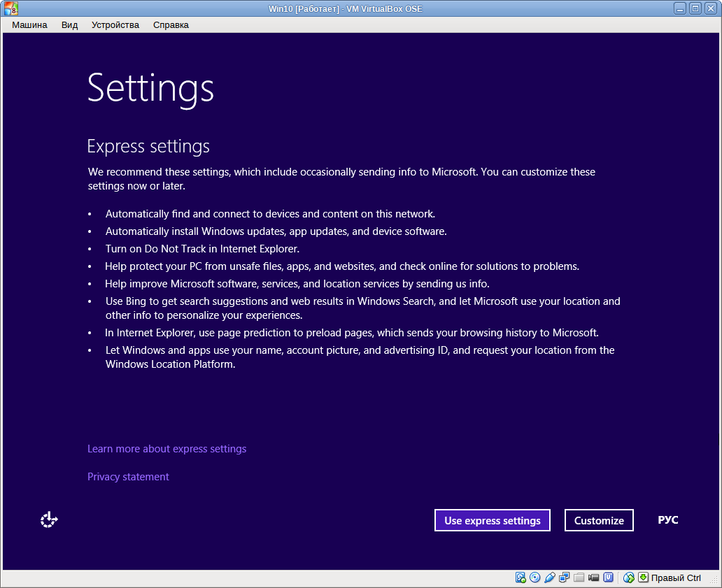Open the Вид menu
Viewport: 722px width, 588px height.
coord(69,25)
